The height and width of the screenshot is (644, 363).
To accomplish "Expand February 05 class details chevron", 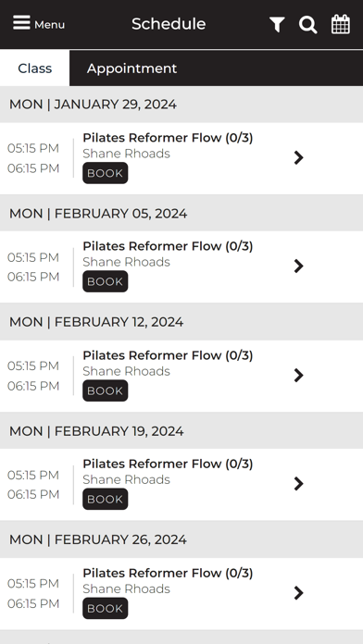I will [x=299, y=266].
